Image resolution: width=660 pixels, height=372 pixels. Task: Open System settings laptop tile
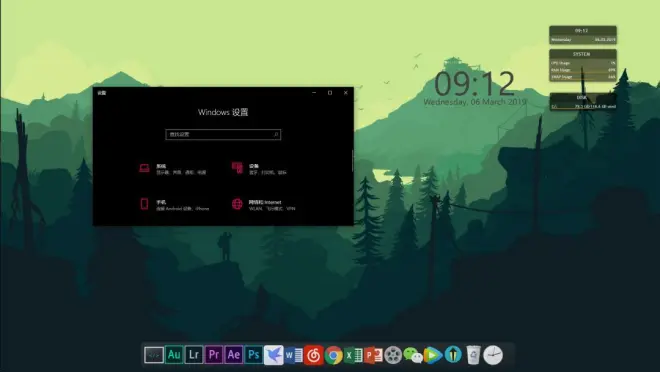(173, 169)
